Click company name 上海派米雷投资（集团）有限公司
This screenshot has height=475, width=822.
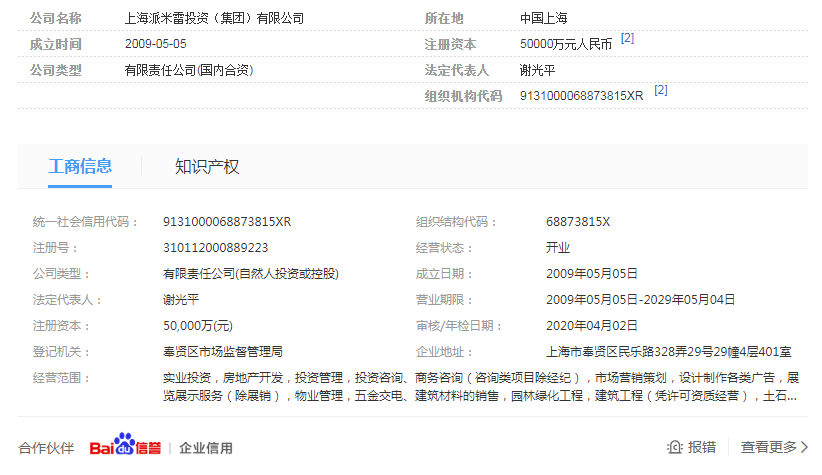[x=214, y=18]
